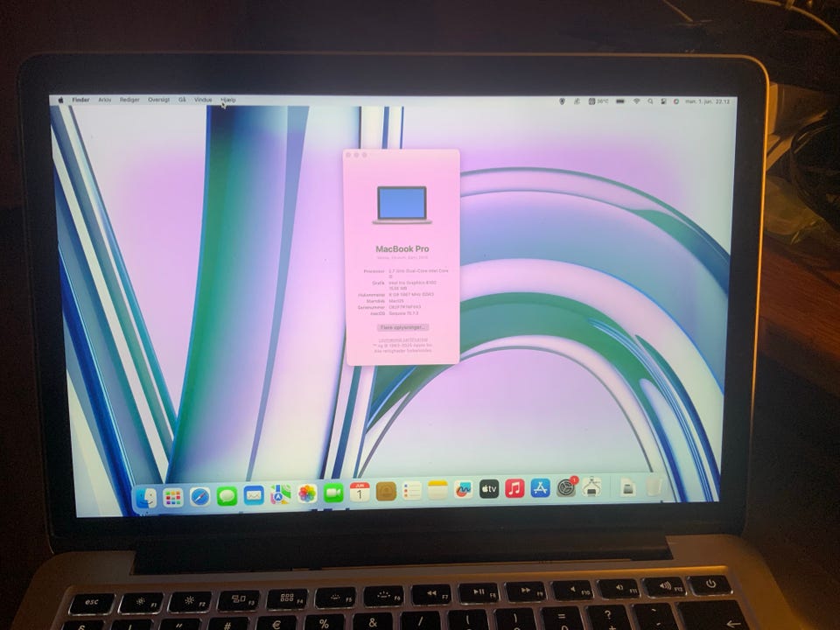Launch Maps from the Dock
This screenshot has width=840, height=630.
click(280, 494)
